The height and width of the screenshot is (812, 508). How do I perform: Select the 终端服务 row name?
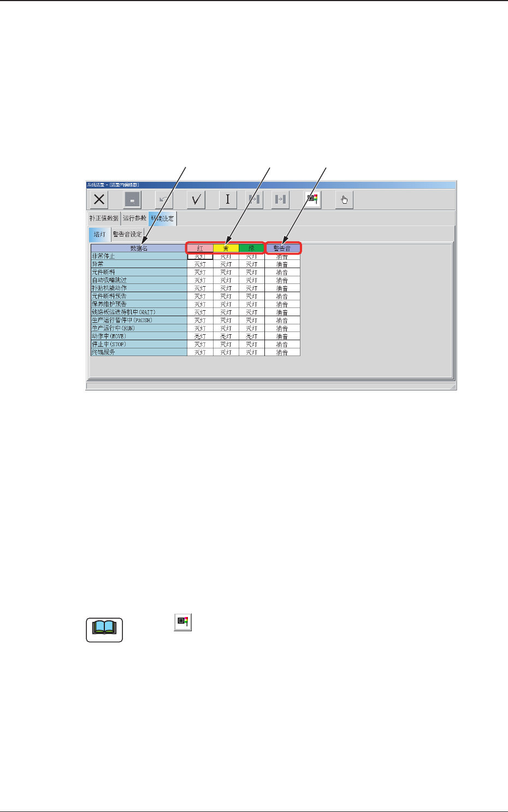pos(139,352)
